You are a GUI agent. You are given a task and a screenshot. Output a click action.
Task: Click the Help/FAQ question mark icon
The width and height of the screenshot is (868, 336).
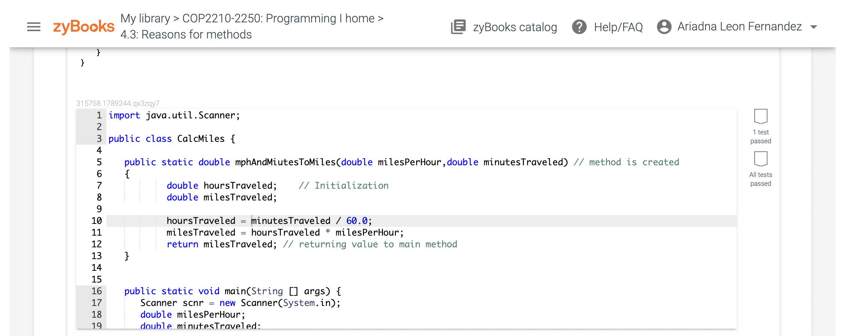tap(580, 27)
